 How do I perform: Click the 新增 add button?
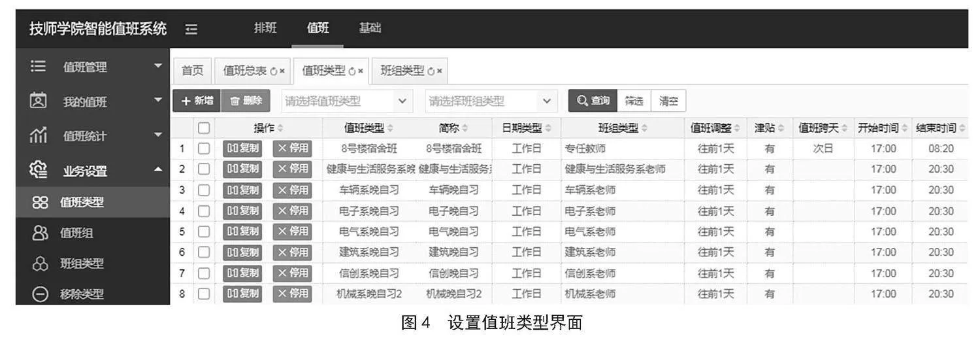(196, 101)
